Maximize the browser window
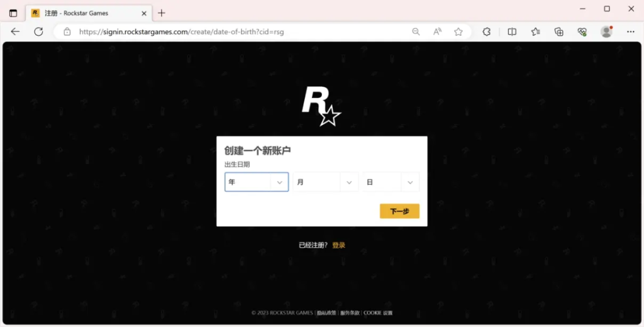Screen dimensions: 644x327 pyautogui.click(x=607, y=9)
